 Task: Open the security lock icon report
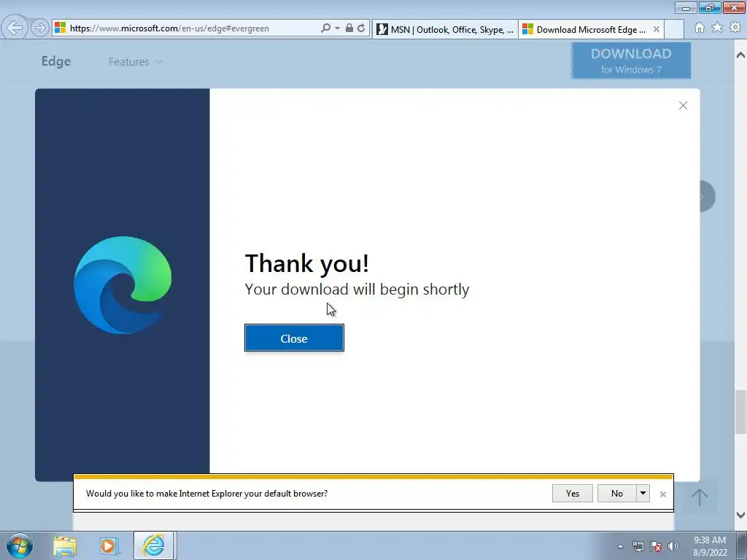pyautogui.click(x=349, y=28)
